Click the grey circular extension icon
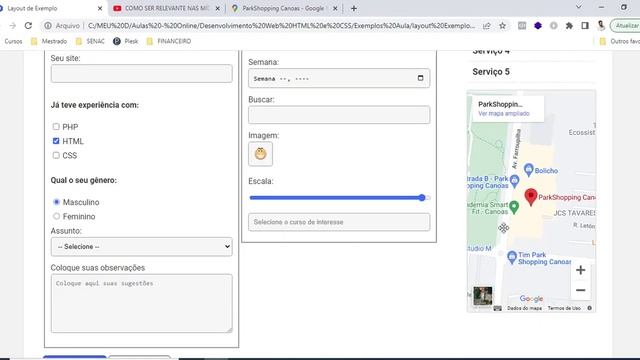640x360 pixels. [x=553, y=26]
